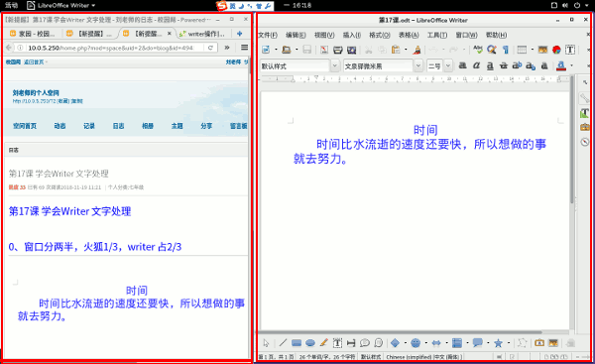Open the 日志 link in space navigation

118,126
